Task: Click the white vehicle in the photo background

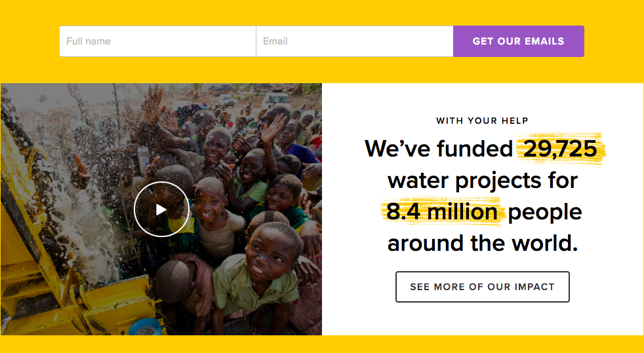Action: (275, 99)
